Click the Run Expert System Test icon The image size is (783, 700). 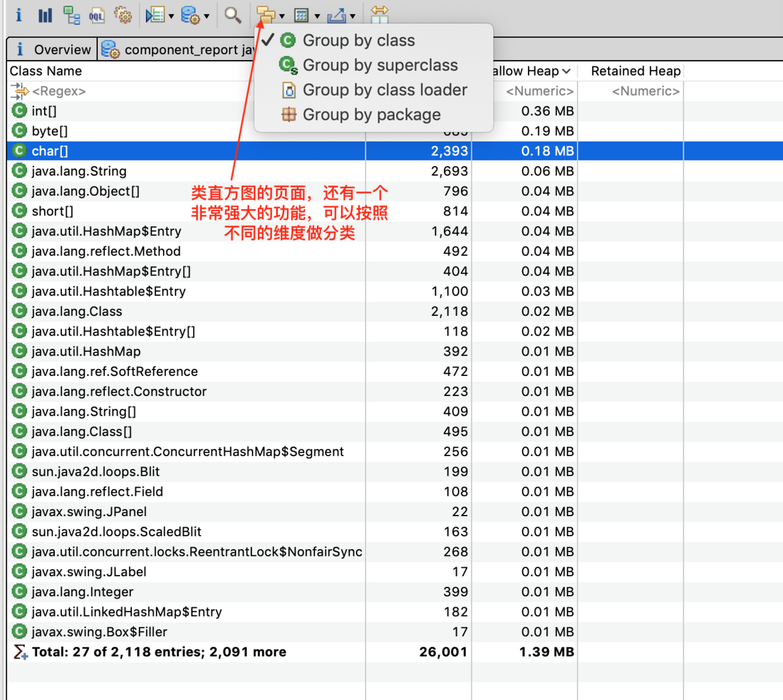(x=155, y=15)
